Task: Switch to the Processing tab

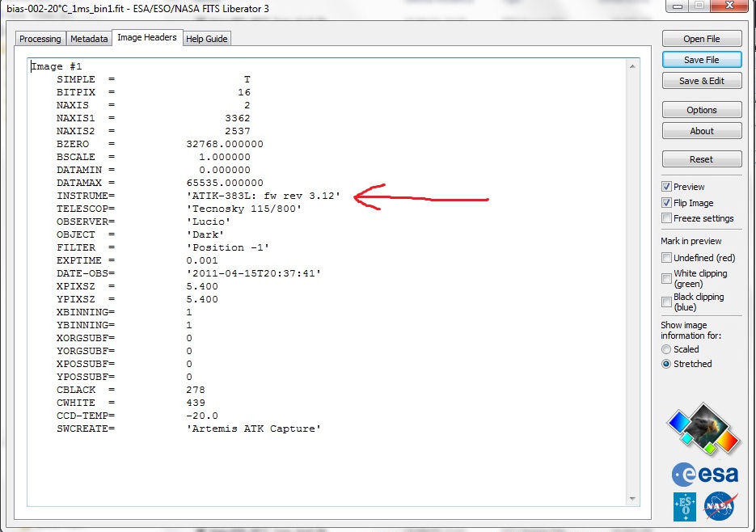Action: [40, 39]
